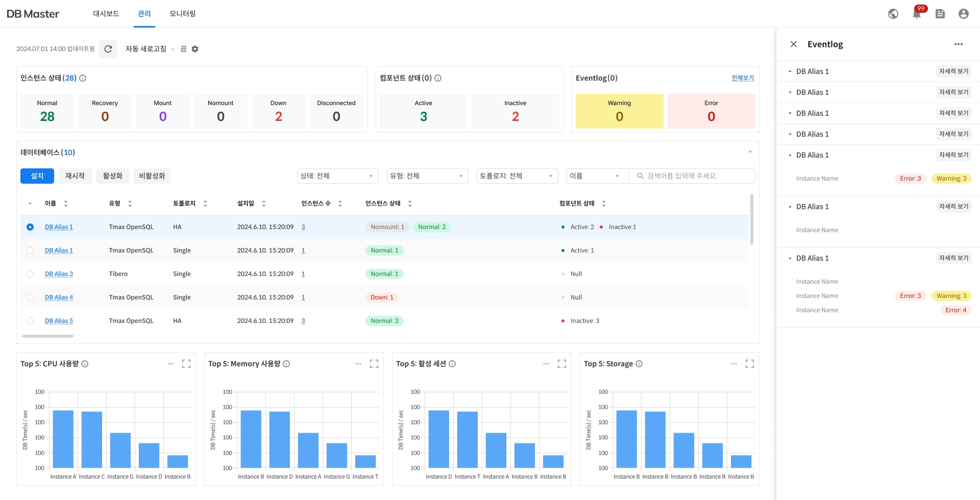
Task: Open auto-refresh settings gear icon
Action: pyautogui.click(x=195, y=49)
